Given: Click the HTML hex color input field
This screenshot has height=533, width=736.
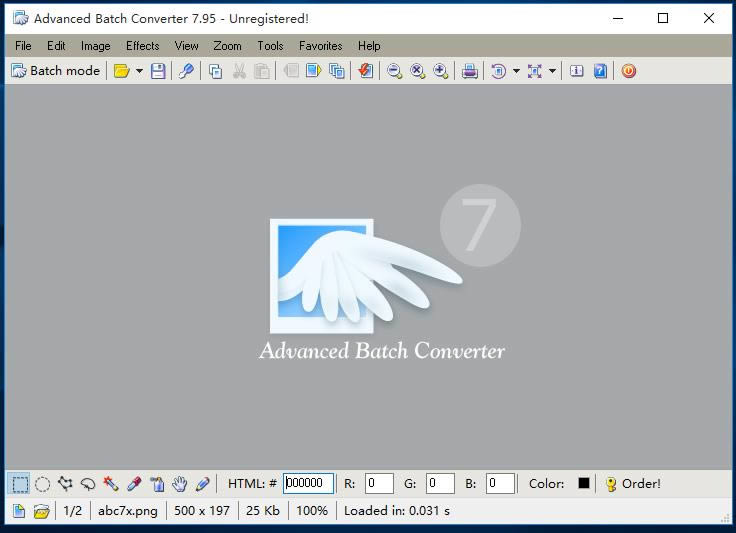Looking at the screenshot, I should 308,483.
